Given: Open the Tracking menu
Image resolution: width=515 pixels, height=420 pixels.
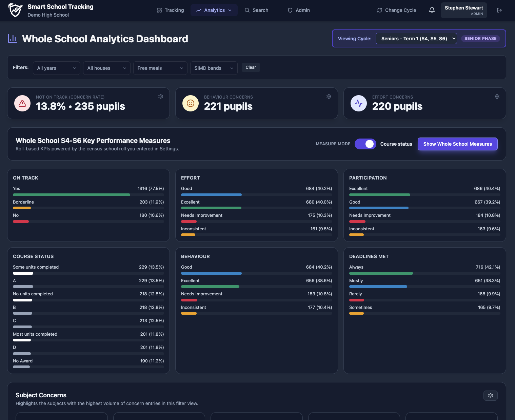Looking at the screenshot, I should (170, 10).
